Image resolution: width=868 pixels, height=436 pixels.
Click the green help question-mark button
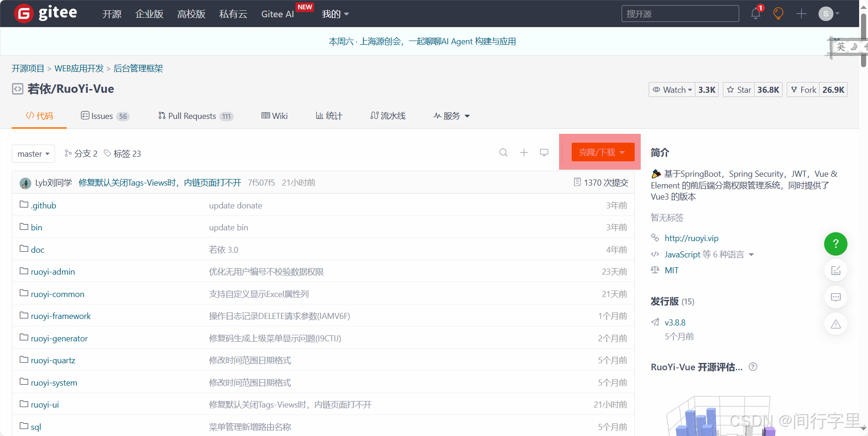coord(836,244)
